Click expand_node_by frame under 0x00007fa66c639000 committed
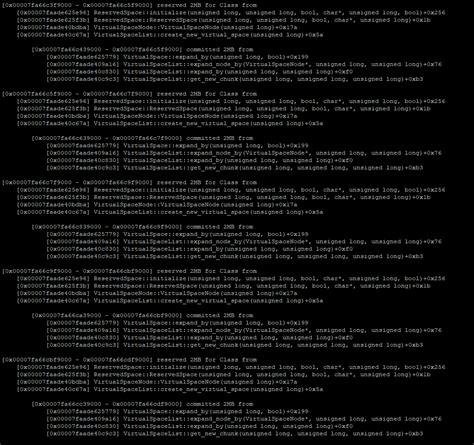The height and width of the screenshot is (445, 474). [244, 153]
